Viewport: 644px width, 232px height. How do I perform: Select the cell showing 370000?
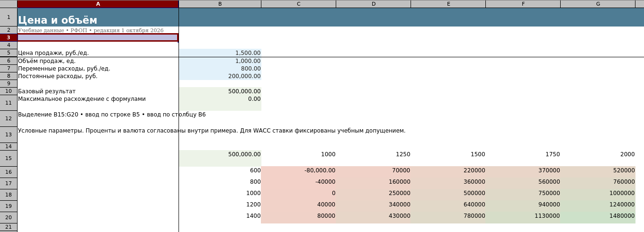pos(523,172)
